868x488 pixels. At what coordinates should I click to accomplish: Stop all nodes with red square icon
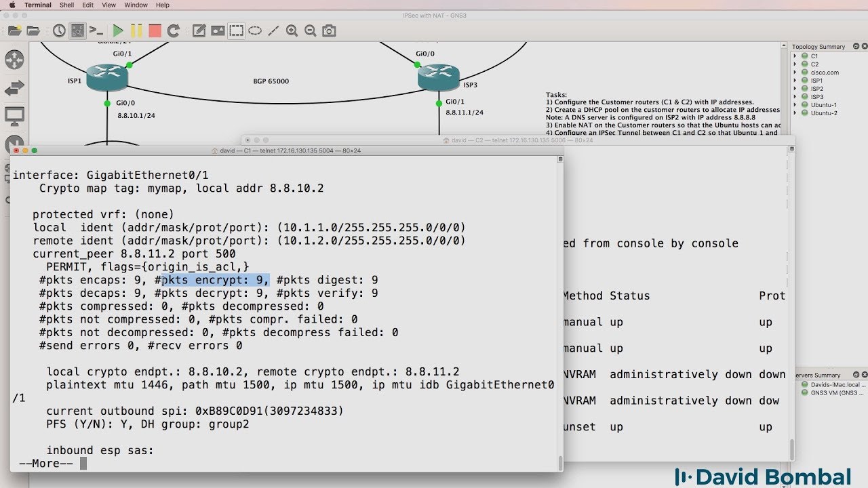pyautogui.click(x=155, y=30)
